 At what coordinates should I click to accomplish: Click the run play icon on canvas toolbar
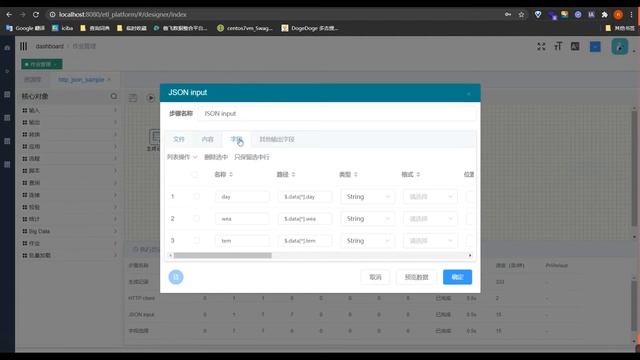[151, 98]
